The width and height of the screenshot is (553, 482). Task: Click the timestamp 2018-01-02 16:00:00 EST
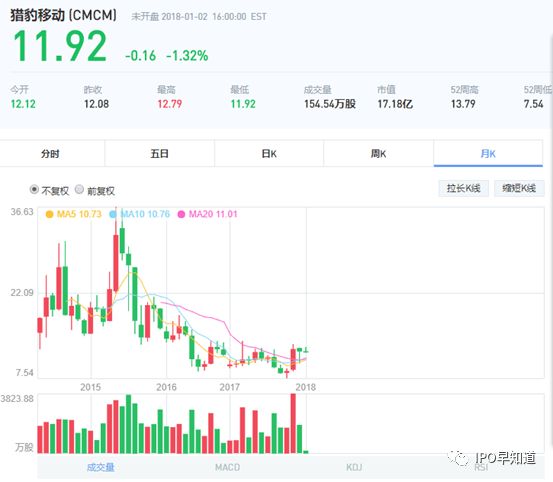point(214,17)
